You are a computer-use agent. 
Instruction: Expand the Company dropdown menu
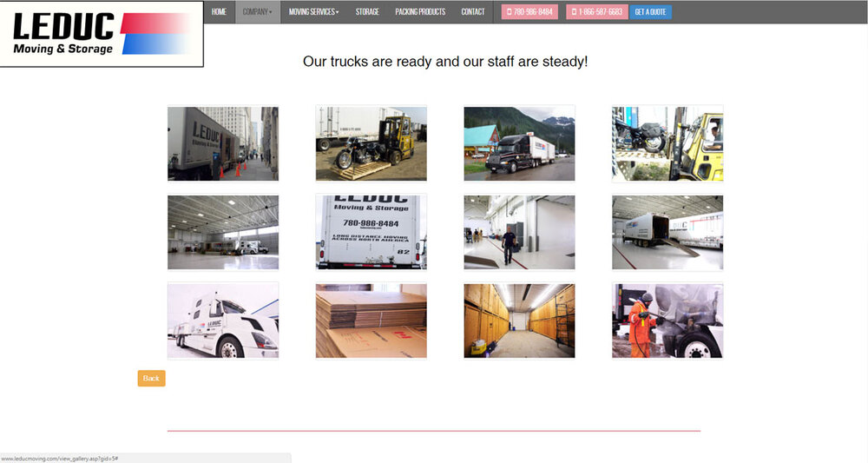coord(257,12)
